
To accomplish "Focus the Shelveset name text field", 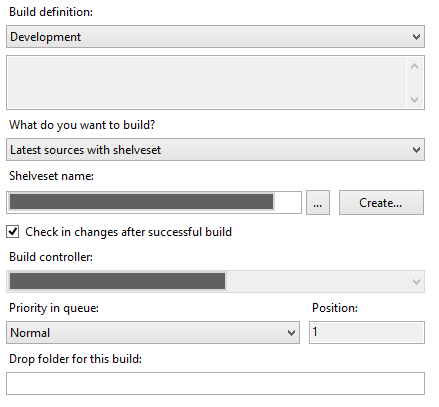I will [x=154, y=202].
